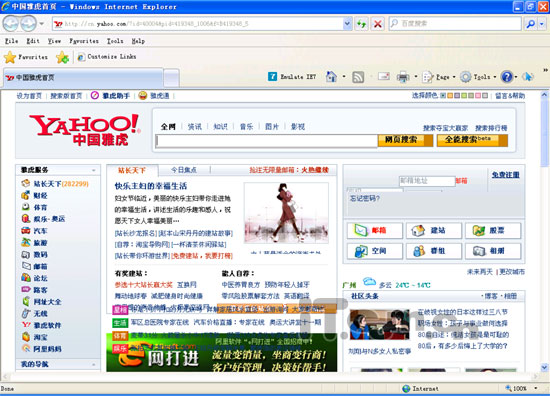Click the 设为首页 link
The image size is (550, 396).
(x=29, y=95)
